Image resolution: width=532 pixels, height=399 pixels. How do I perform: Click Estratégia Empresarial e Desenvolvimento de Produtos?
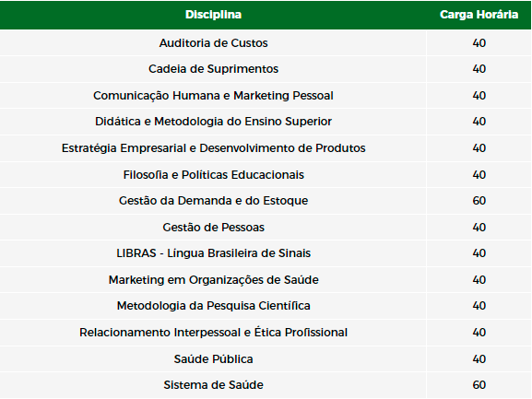coord(213,148)
